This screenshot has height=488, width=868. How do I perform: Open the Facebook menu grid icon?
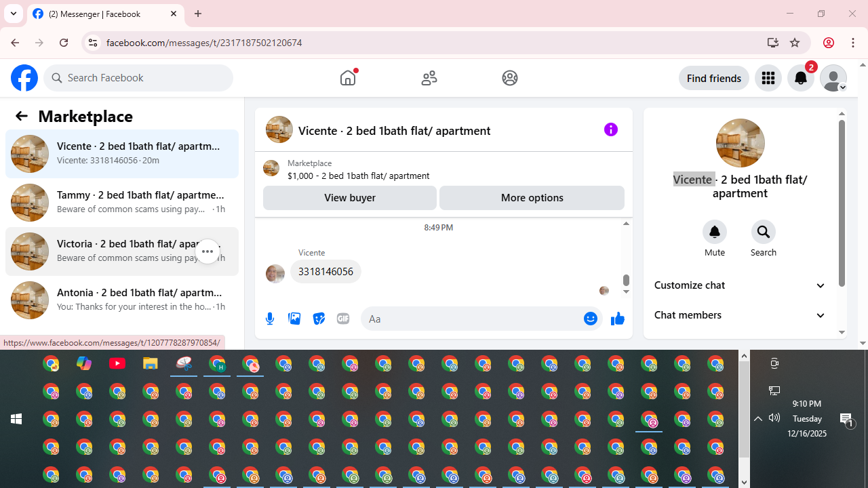[x=768, y=78]
